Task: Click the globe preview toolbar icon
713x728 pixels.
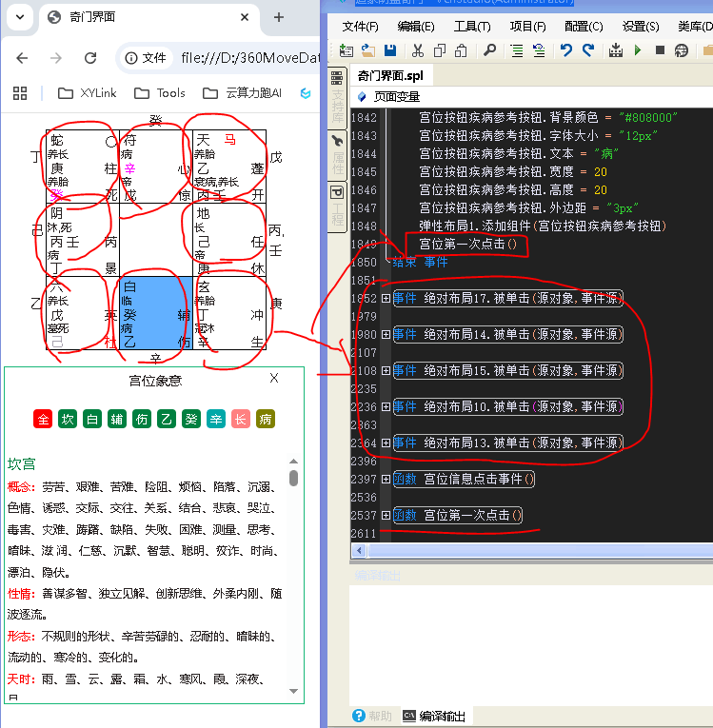Action: click(682, 50)
